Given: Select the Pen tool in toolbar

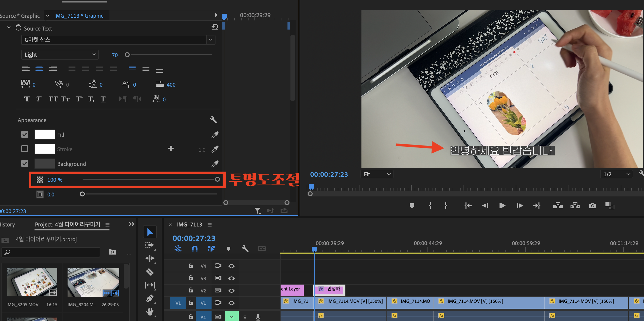Looking at the screenshot, I should tap(150, 298).
